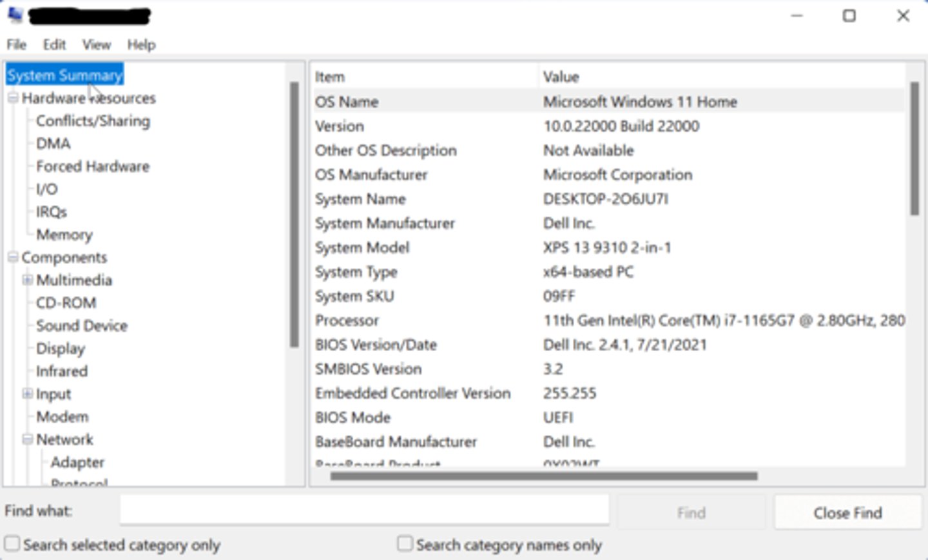The image size is (928, 560).
Task: Click the value UEFI
Action: 558,418
